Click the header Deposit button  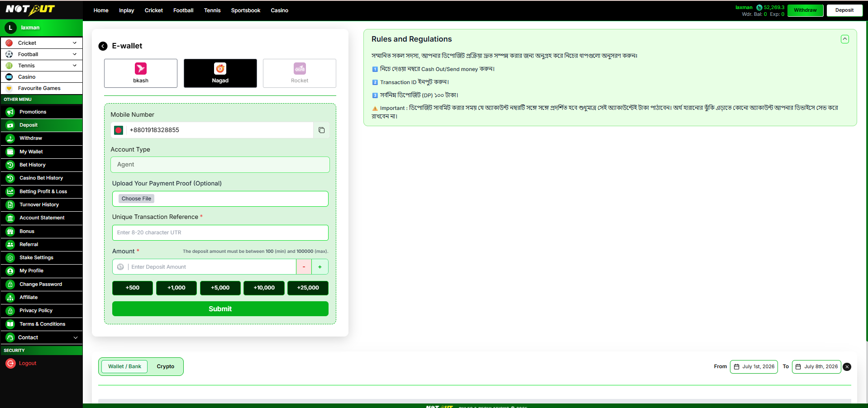pyautogui.click(x=844, y=10)
